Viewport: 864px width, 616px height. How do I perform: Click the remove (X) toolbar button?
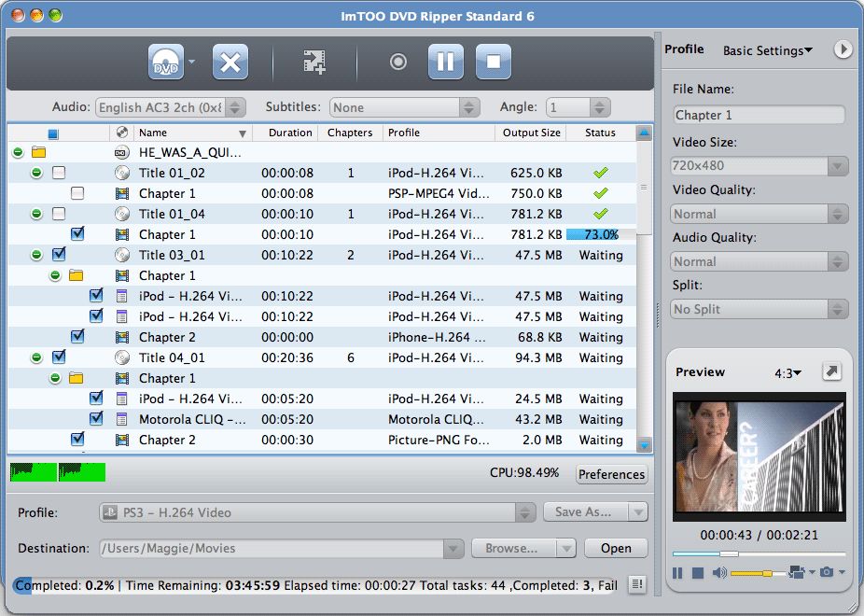pos(230,62)
